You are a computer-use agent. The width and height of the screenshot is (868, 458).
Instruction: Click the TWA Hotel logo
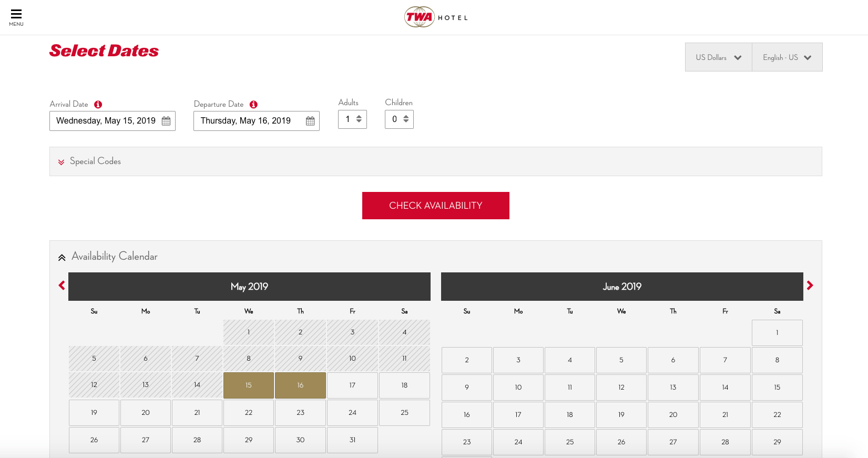click(435, 17)
